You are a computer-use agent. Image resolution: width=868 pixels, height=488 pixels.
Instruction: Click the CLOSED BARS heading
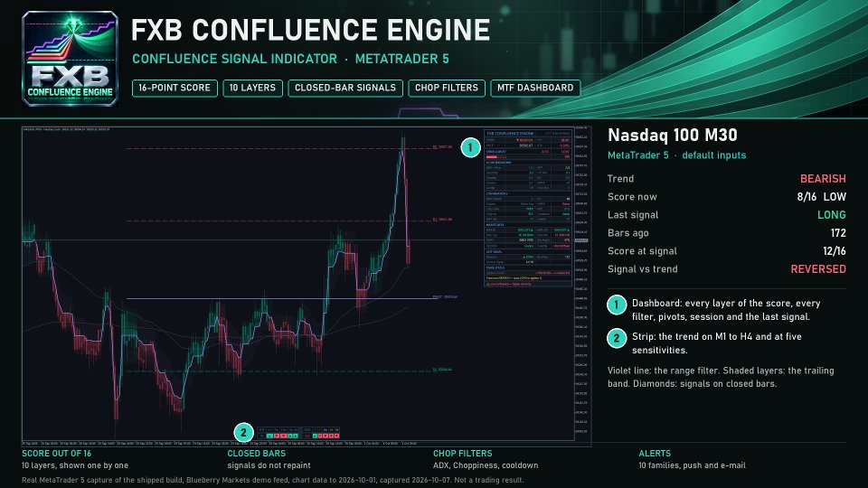click(x=256, y=453)
